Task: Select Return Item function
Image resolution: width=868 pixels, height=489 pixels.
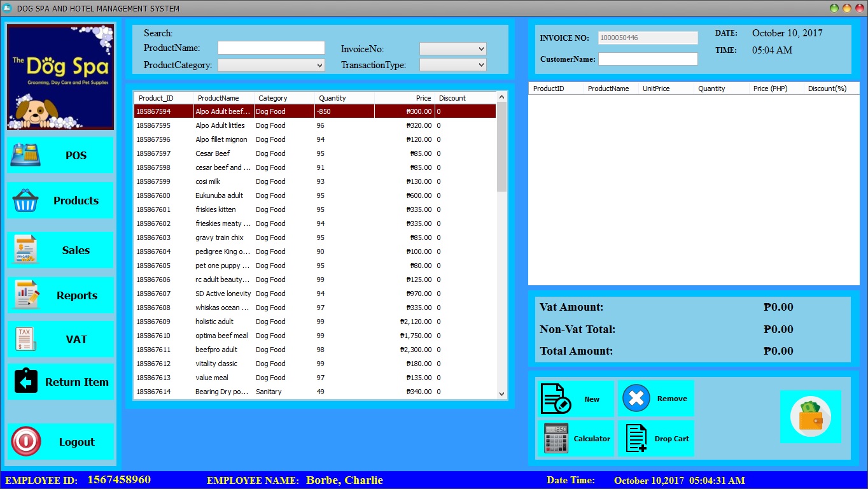Action: (x=60, y=381)
